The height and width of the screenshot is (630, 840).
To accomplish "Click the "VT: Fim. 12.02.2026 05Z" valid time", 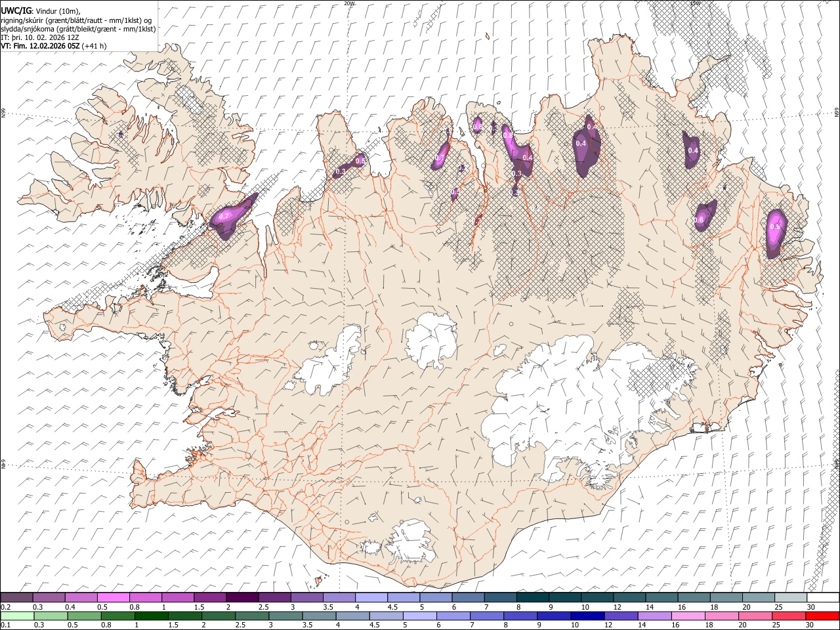I will pyautogui.click(x=41, y=46).
